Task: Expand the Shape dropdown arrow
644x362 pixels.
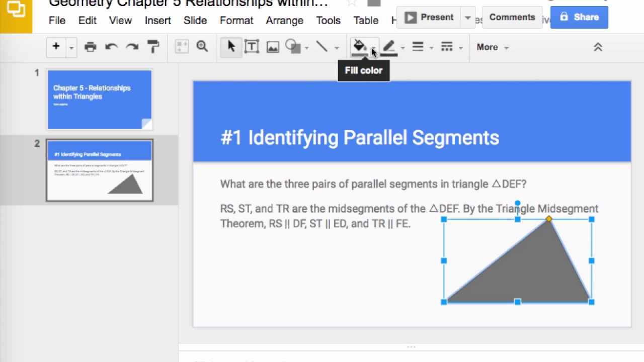Action: pos(306,48)
